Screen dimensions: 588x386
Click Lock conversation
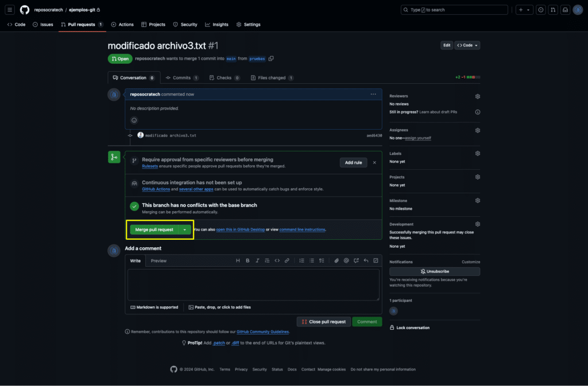(409, 327)
